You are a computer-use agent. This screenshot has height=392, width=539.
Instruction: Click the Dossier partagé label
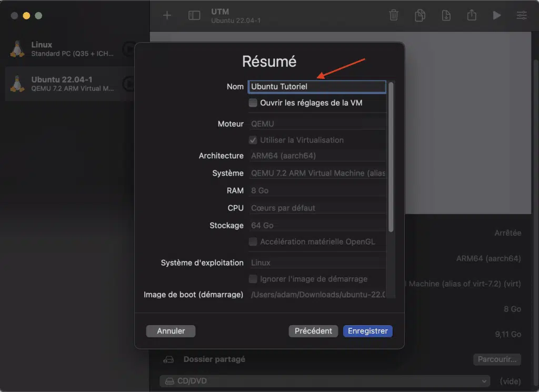click(x=214, y=359)
